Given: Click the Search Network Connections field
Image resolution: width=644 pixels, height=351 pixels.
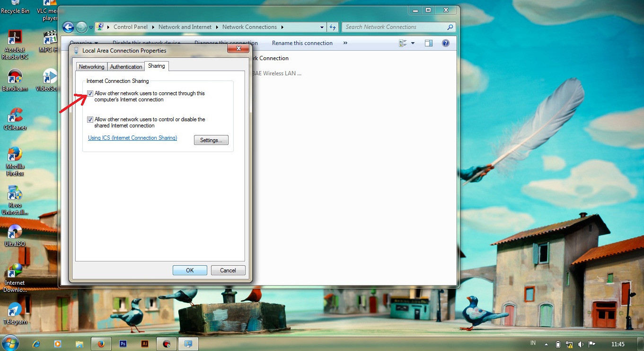Looking at the screenshot, I should [395, 27].
